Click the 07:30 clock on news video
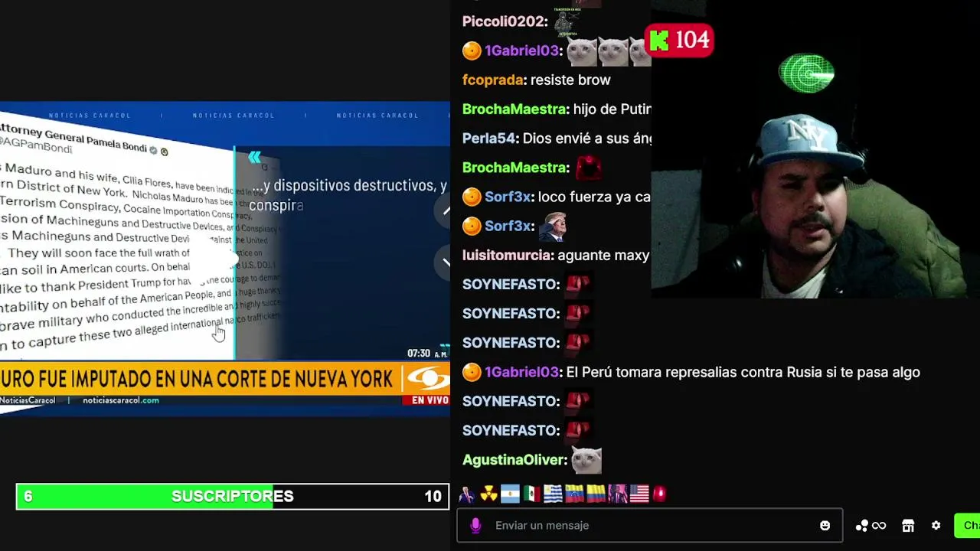The height and width of the screenshot is (551, 980). [419, 354]
